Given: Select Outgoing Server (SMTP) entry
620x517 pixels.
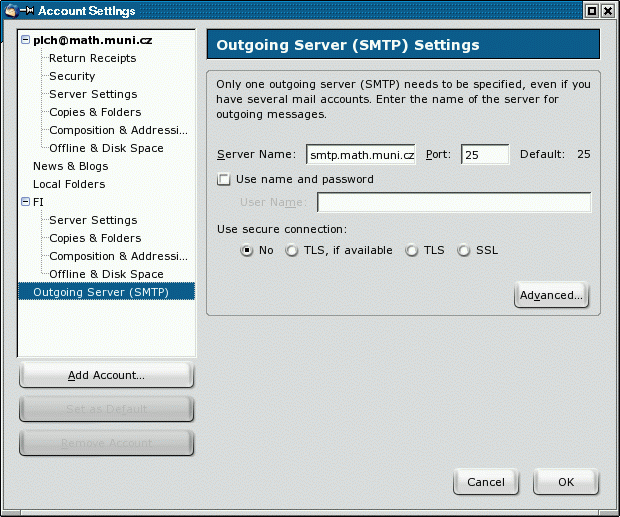Looking at the screenshot, I should (106, 292).
